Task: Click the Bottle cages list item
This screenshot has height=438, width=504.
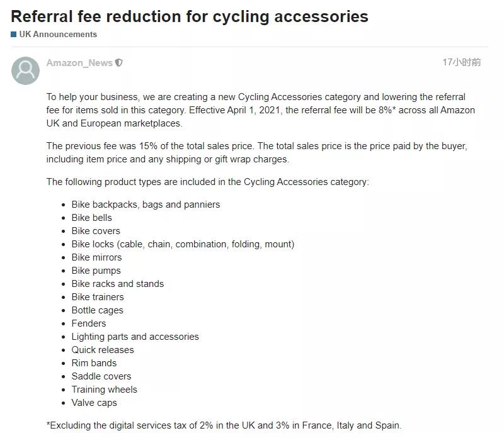Action: click(98, 310)
